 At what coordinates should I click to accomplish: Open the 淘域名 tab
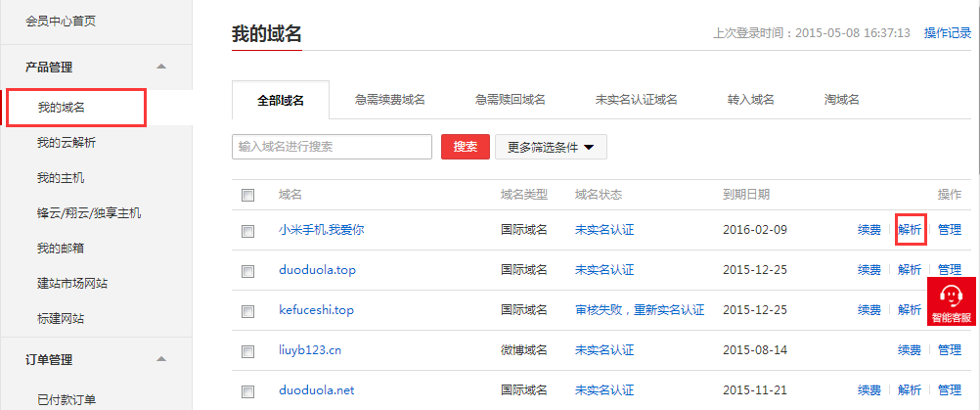pos(841,100)
